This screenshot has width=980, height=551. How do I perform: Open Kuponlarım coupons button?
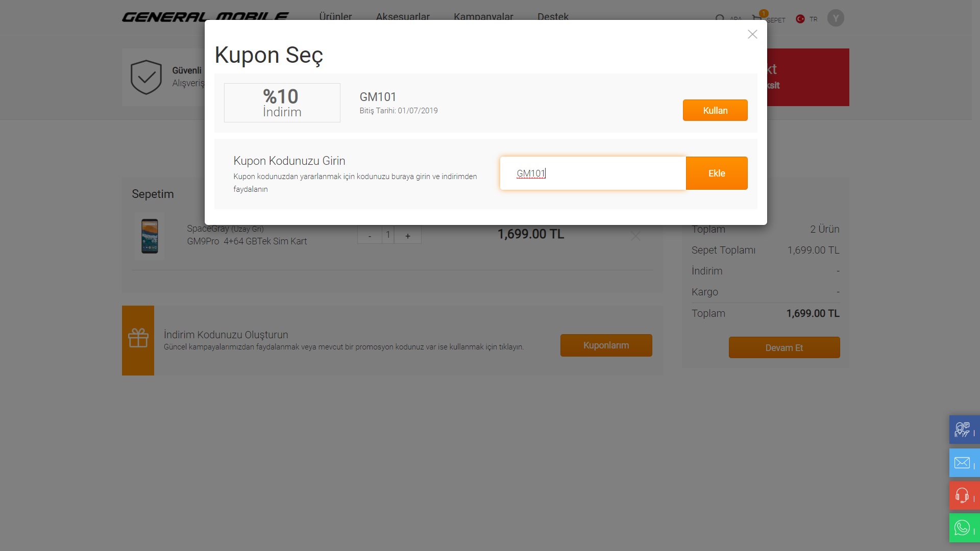(606, 345)
